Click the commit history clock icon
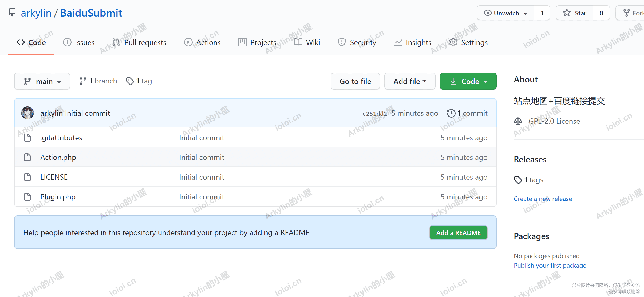Screen dimensions: 644x297 451,113
